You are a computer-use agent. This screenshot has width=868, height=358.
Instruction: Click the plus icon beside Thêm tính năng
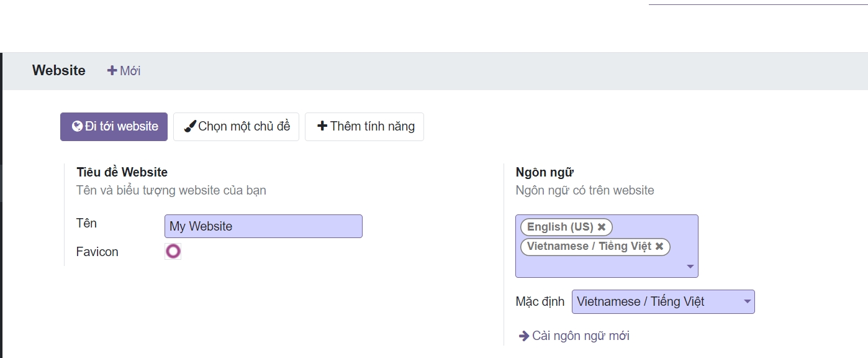pos(322,126)
